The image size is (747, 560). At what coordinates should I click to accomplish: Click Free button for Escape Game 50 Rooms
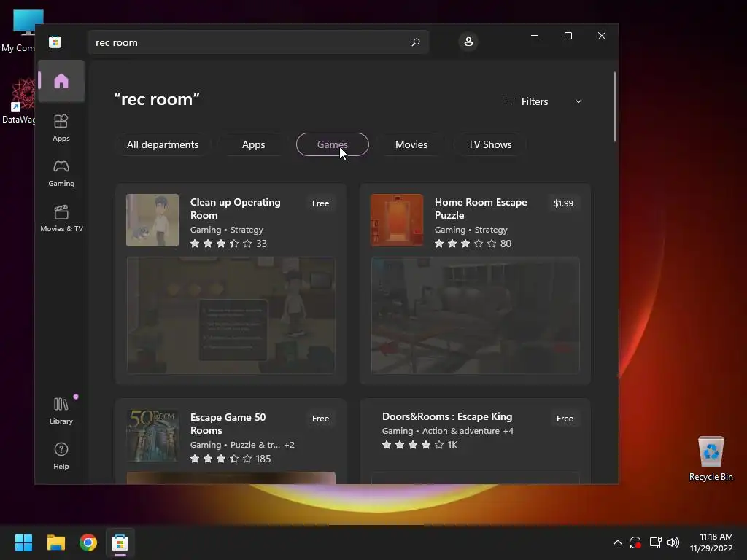[321, 419]
